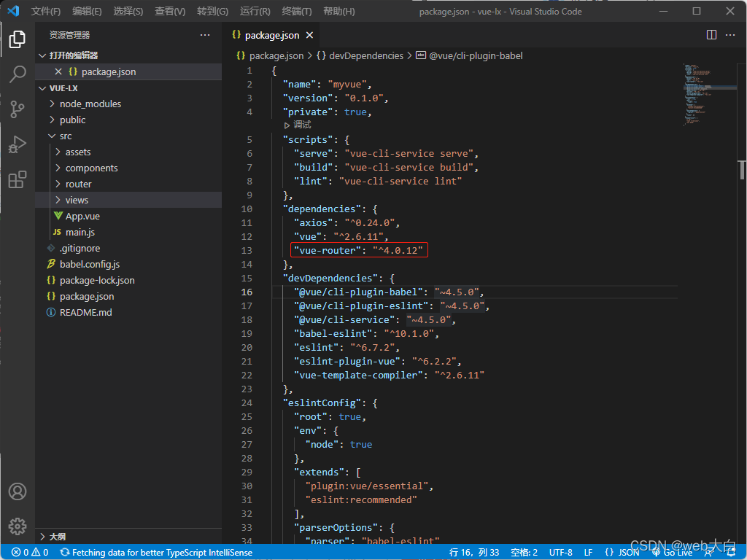The image size is (747, 560).
Task: Open the 运行(R) menu
Action: tap(255, 12)
